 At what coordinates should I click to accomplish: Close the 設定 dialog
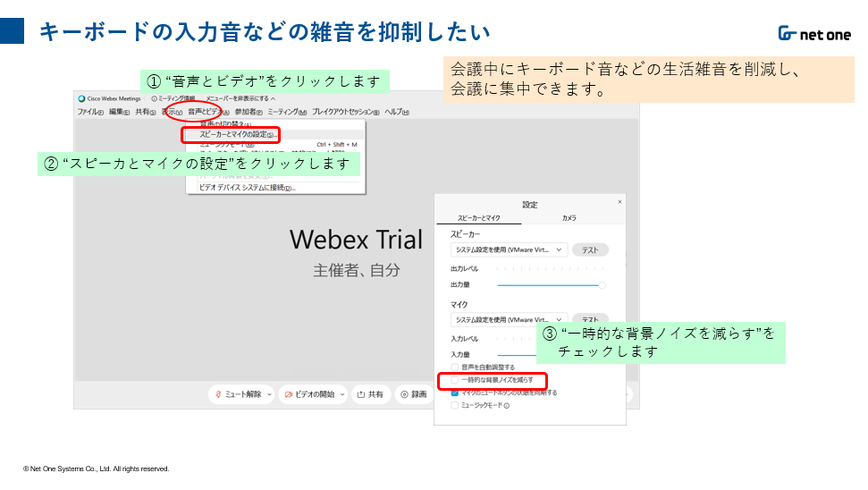coord(619,202)
